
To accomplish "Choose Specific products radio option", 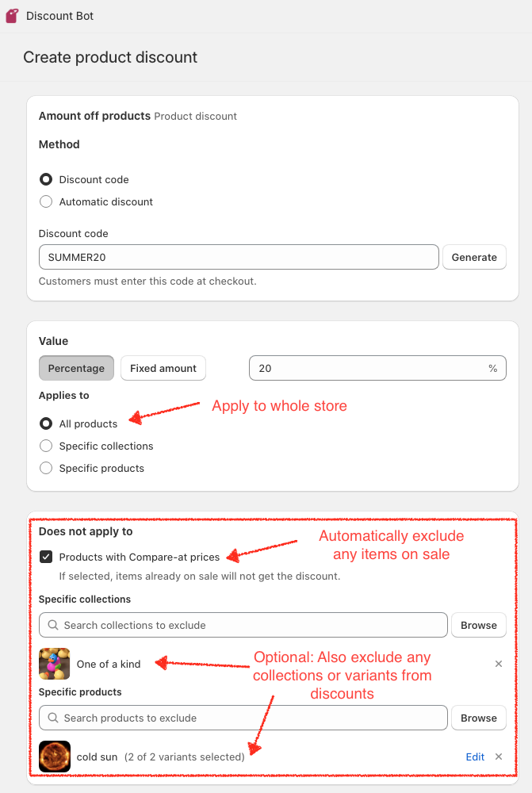I will click(46, 468).
